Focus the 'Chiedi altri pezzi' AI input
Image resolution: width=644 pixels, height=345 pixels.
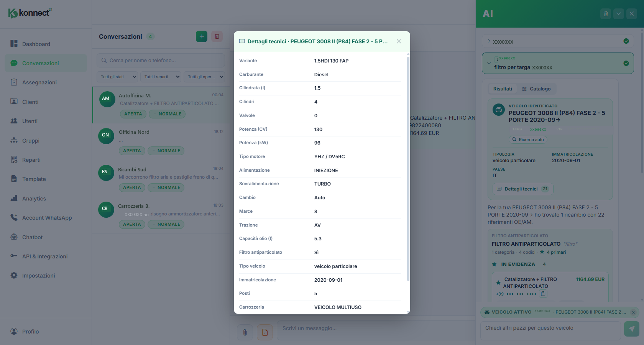(x=550, y=330)
